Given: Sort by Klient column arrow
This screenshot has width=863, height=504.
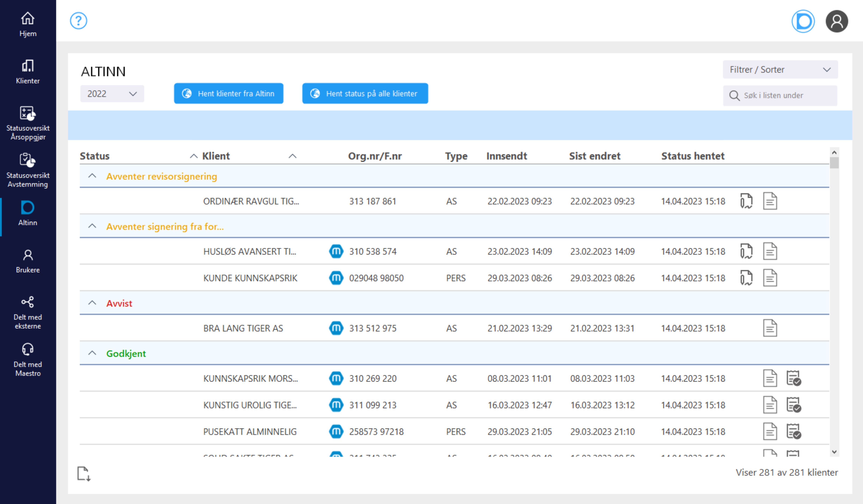Looking at the screenshot, I should pyautogui.click(x=292, y=156).
